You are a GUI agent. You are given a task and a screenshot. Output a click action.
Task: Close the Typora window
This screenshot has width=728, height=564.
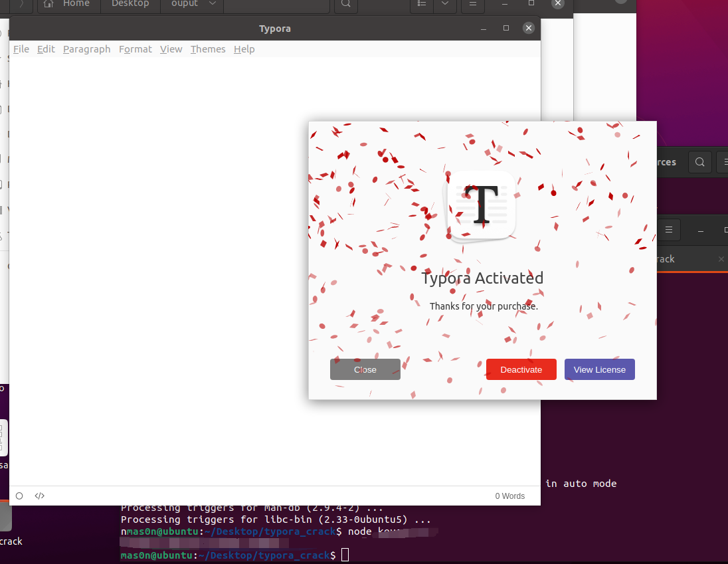(528, 29)
